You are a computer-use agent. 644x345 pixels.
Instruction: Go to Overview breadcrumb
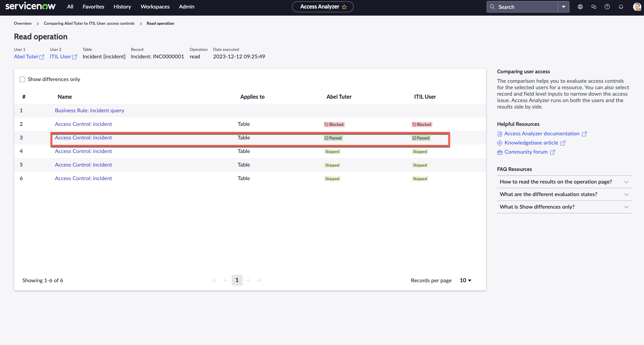coord(23,23)
